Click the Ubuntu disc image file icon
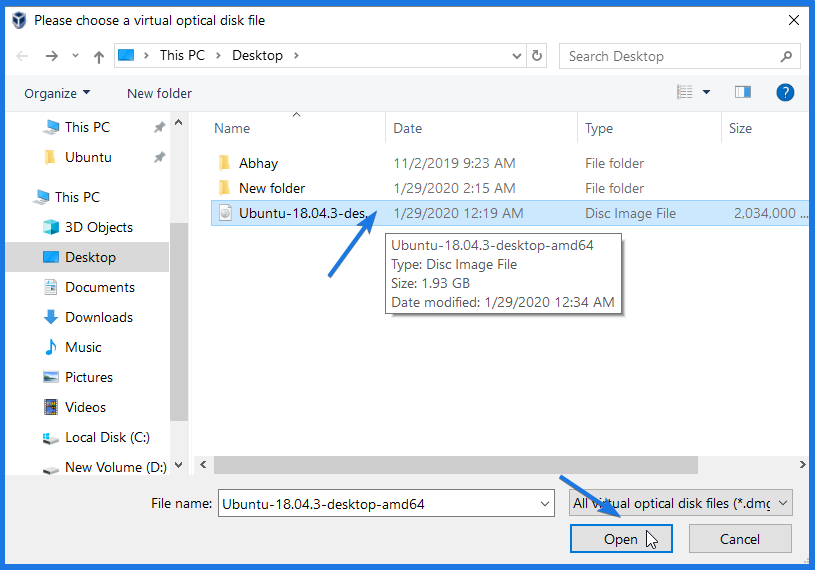Viewport: 815px width, 570px height. [x=225, y=213]
